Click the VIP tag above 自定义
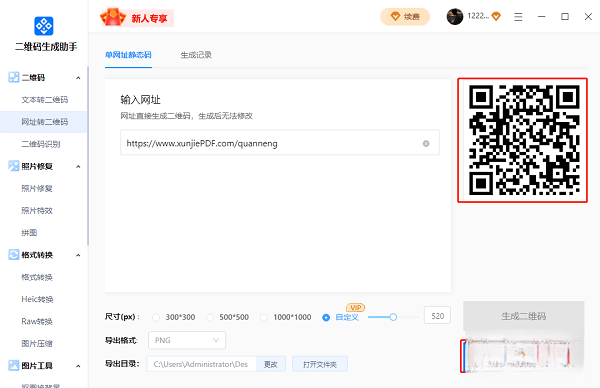600x388 pixels. (x=355, y=308)
